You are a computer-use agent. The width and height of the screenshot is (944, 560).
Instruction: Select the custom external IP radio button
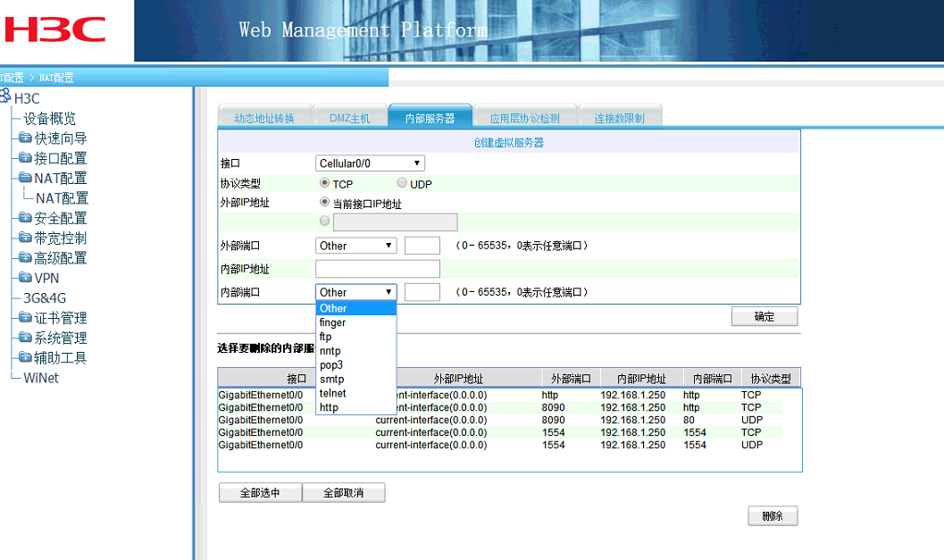pos(324,221)
